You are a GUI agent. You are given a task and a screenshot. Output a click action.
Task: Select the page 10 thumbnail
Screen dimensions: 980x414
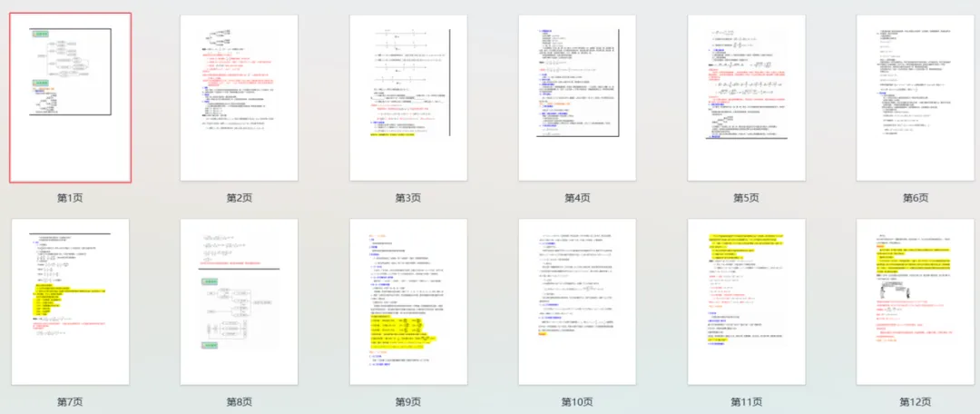(x=577, y=302)
